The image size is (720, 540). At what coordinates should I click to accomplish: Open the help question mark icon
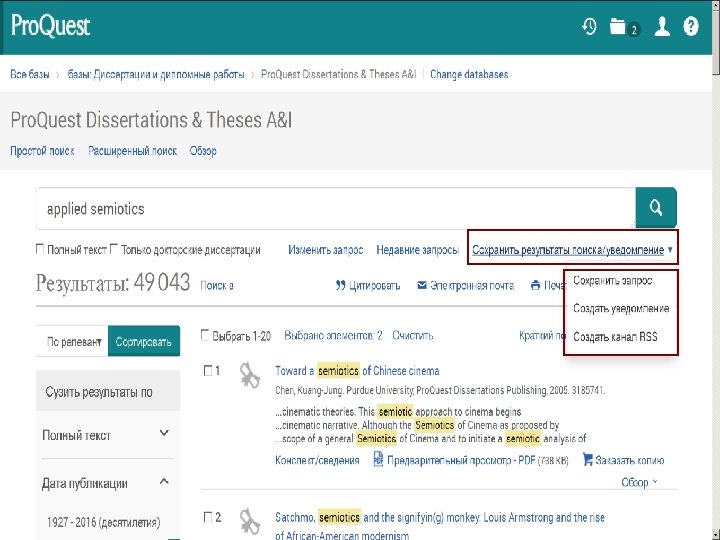tap(691, 26)
